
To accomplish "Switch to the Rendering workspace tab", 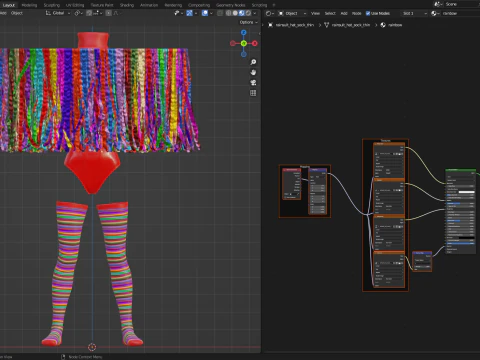I will click(x=173, y=5).
